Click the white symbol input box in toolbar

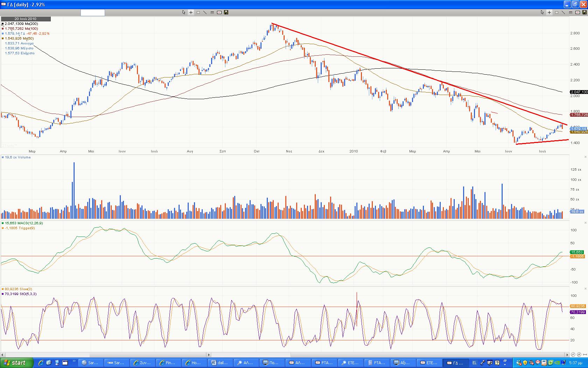coord(93,13)
